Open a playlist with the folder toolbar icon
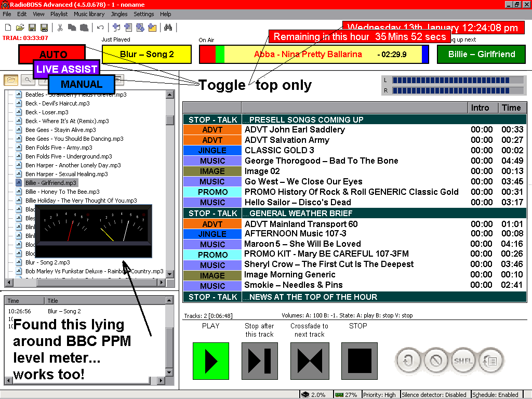The image size is (532, 399). click(x=20, y=28)
